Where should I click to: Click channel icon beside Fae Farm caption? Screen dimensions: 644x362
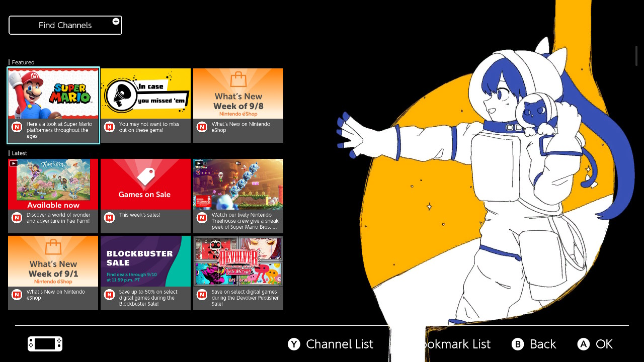17,218
